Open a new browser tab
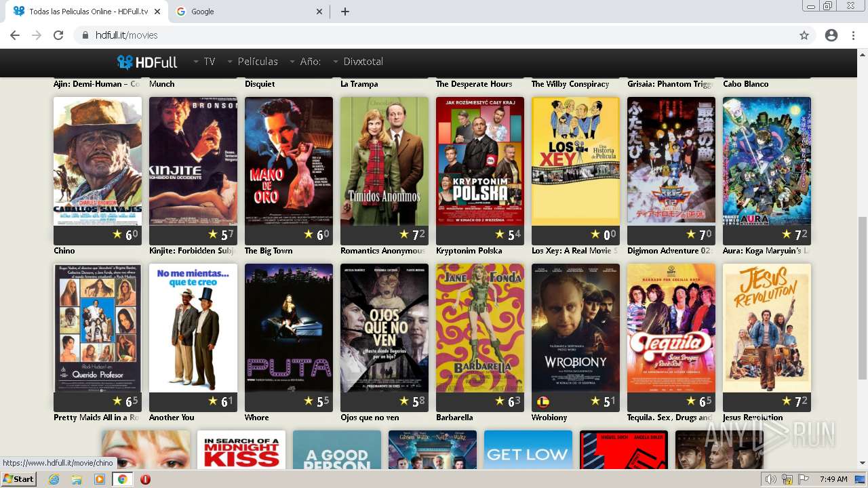 tap(345, 12)
